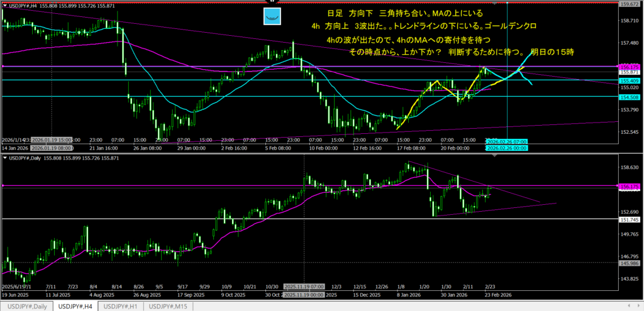This screenshot has width=644, height=311.
Task: Expand the USDJPY#,H4 chart title arrow
Action: (6, 7)
